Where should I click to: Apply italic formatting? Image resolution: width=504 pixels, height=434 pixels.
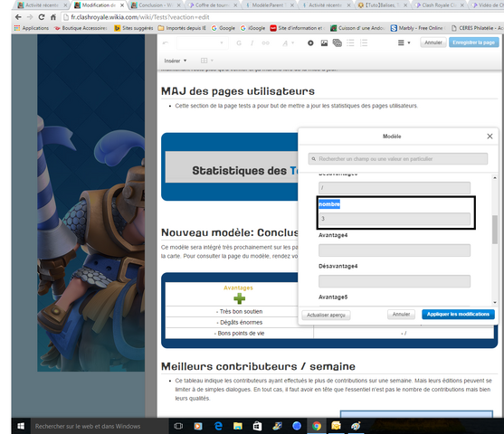click(252, 43)
